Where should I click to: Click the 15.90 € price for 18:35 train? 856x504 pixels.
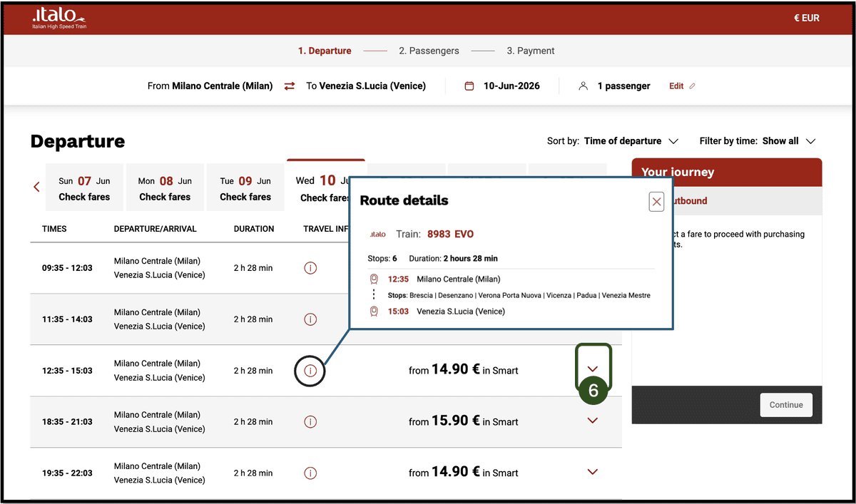coord(456,421)
